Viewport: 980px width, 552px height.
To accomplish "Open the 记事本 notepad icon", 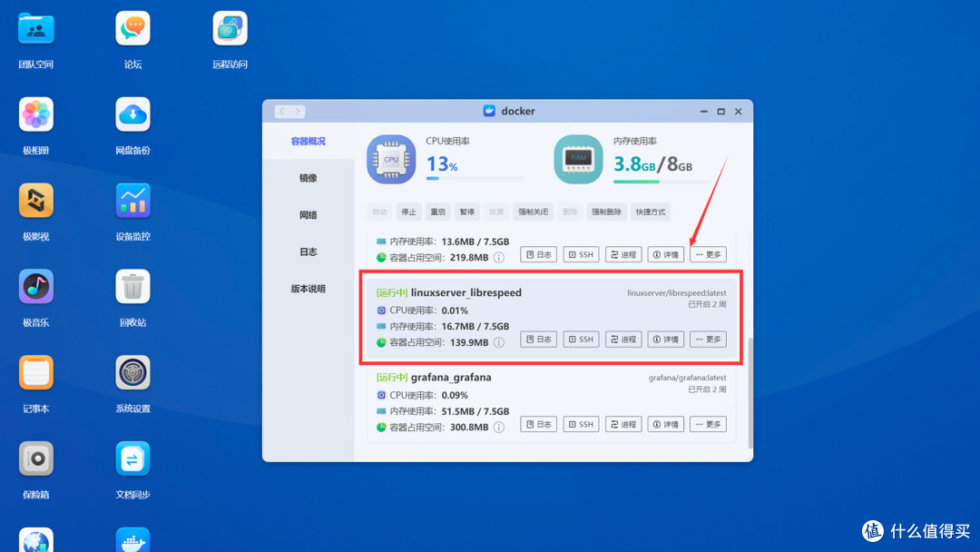I will [x=35, y=372].
